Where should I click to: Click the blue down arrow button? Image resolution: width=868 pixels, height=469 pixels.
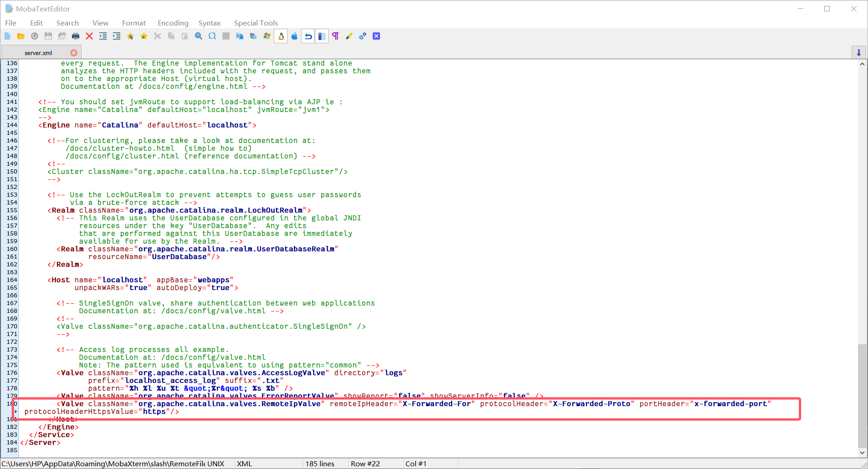click(x=859, y=52)
